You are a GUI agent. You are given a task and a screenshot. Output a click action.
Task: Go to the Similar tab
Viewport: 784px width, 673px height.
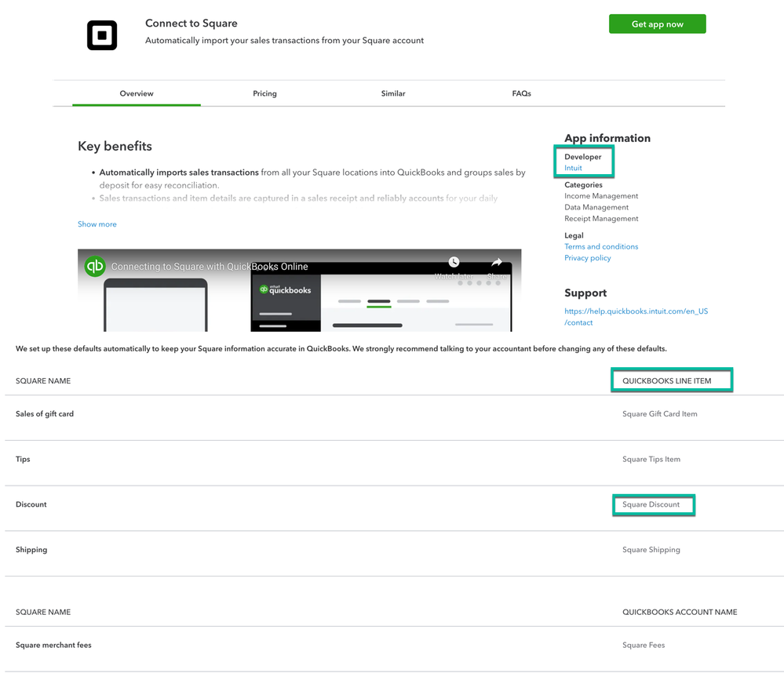click(x=393, y=93)
